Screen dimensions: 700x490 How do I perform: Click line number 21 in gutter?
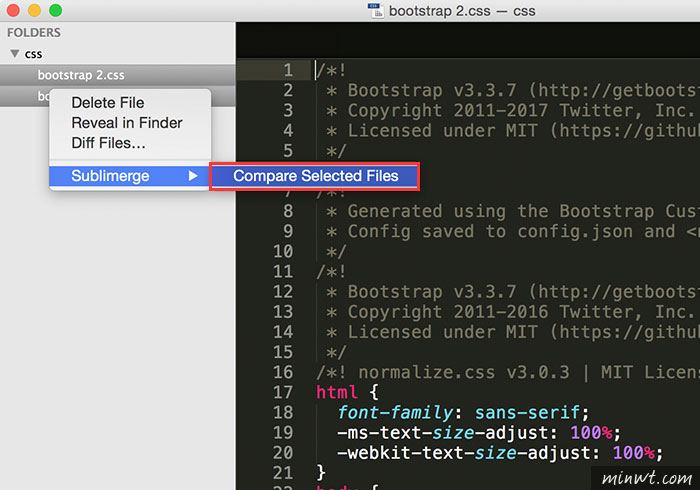(x=283, y=473)
